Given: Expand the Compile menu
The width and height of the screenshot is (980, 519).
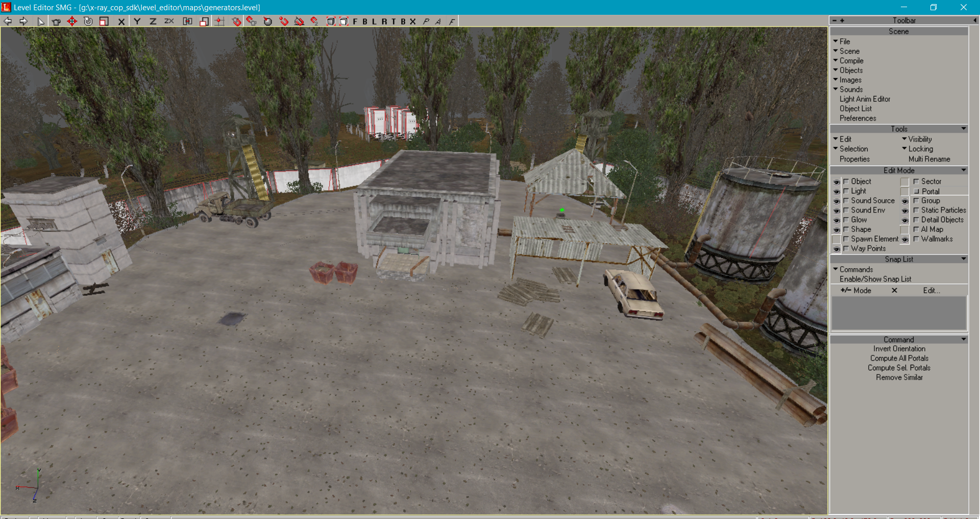Looking at the screenshot, I should click(x=848, y=60).
